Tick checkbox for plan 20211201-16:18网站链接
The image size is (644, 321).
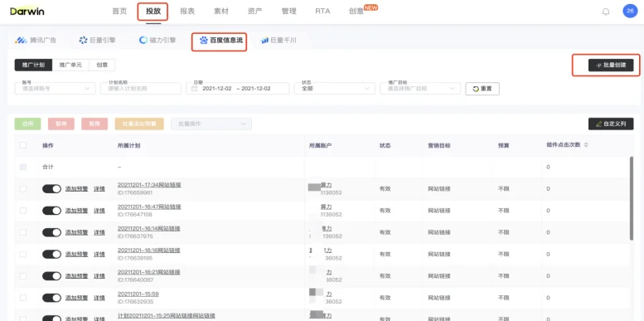pos(23,254)
